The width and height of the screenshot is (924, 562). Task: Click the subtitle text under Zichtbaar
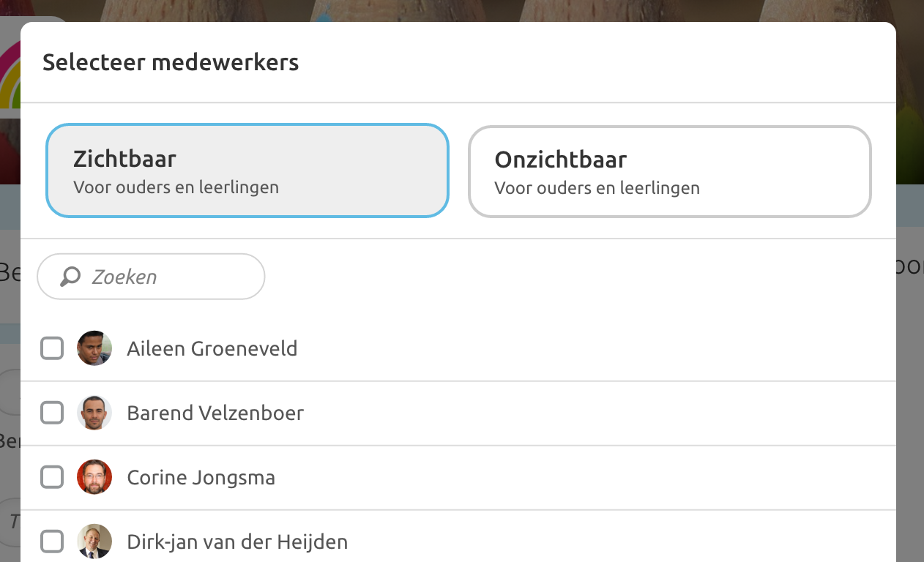tap(176, 187)
